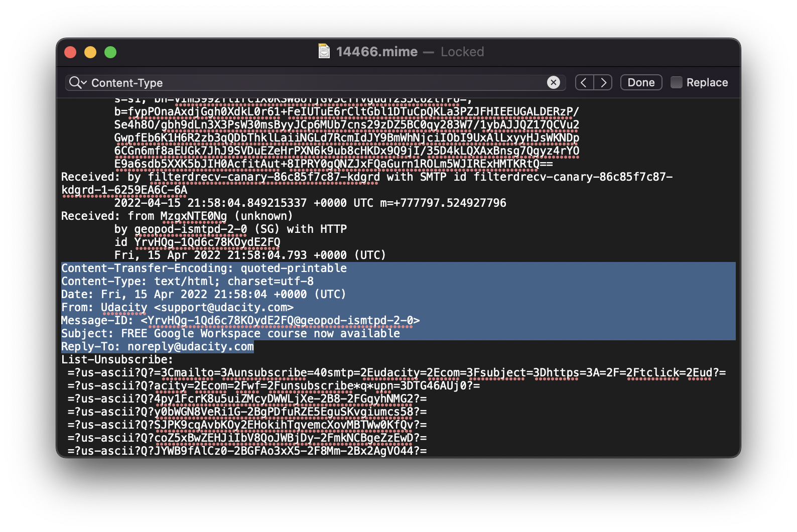
Task: Click the y0bWGN8VeRi1G-2BgPDfuRZE5 line
Action: (x=247, y=412)
